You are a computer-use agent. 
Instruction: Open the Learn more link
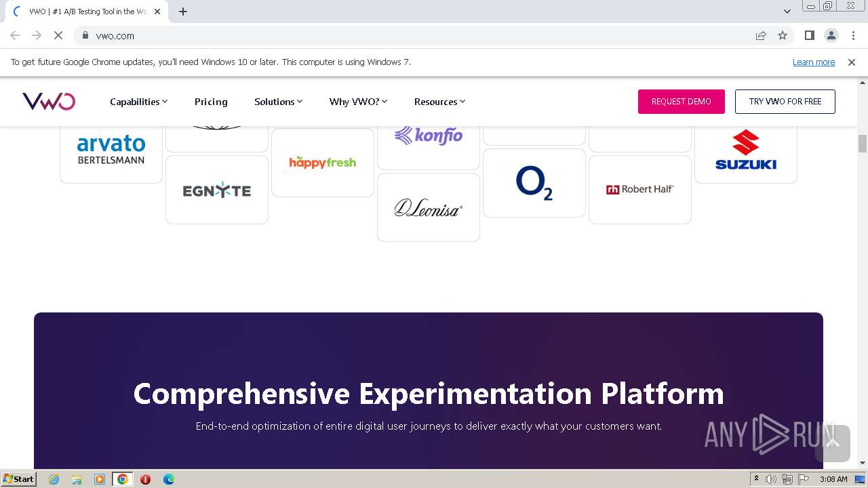click(x=814, y=62)
